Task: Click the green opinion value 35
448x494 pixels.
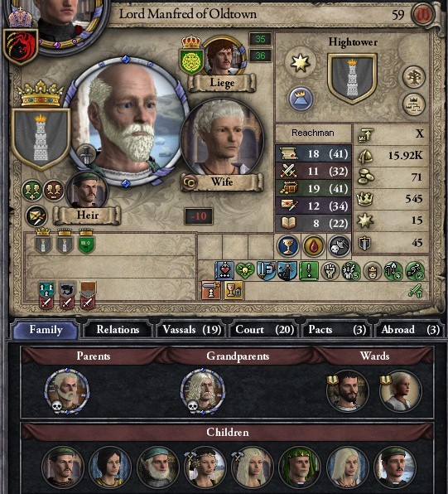Action: coord(260,39)
